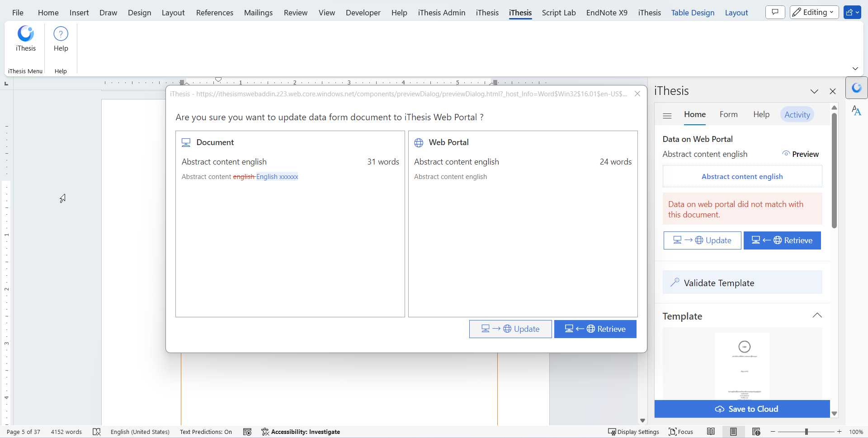Screen dimensions: 868x438
Task: Collapse the Template section
Action: pyautogui.click(x=817, y=316)
